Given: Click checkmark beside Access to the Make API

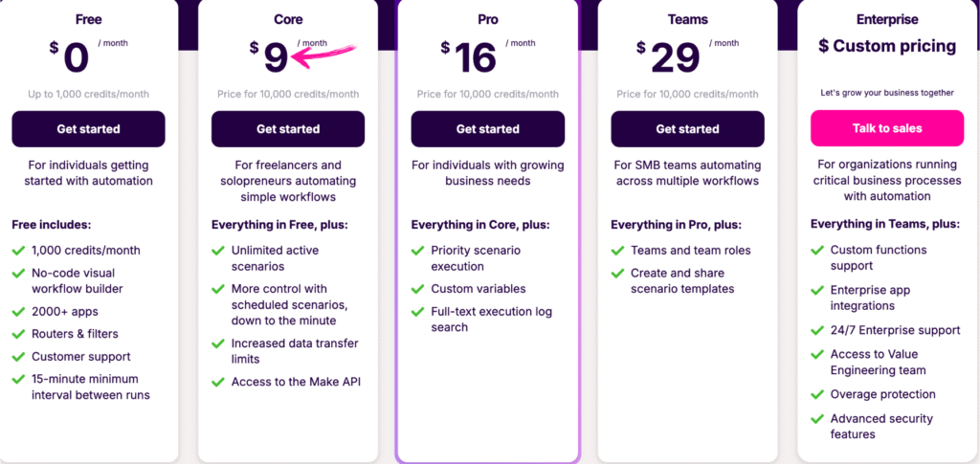Looking at the screenshot, I should (218, 382).
